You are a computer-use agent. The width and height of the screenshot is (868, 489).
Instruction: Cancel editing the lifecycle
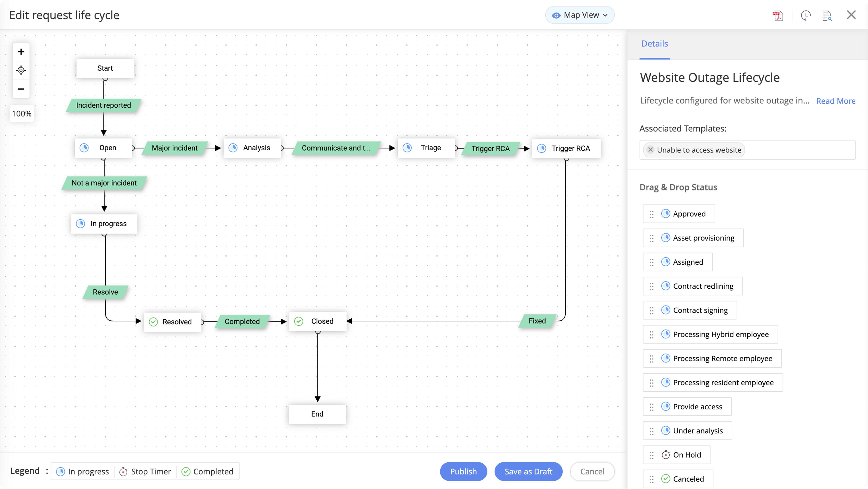coord(592,471)
